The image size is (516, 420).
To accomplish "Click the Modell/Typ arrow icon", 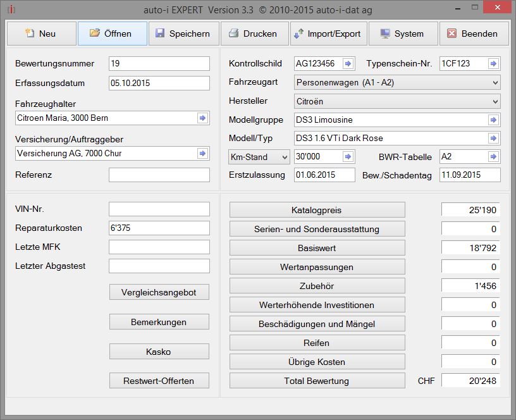I will (493, 139).
